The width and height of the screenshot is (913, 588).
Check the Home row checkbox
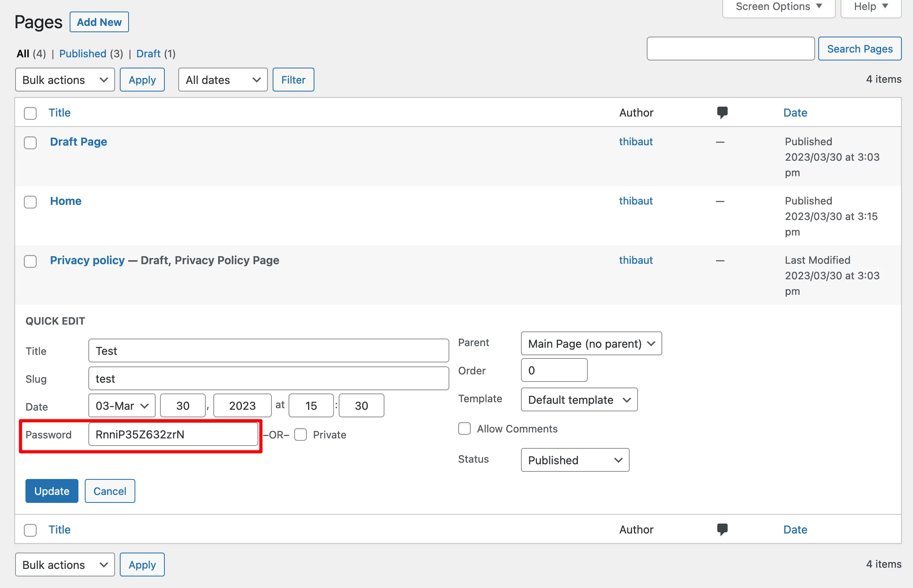coord(30,202)
